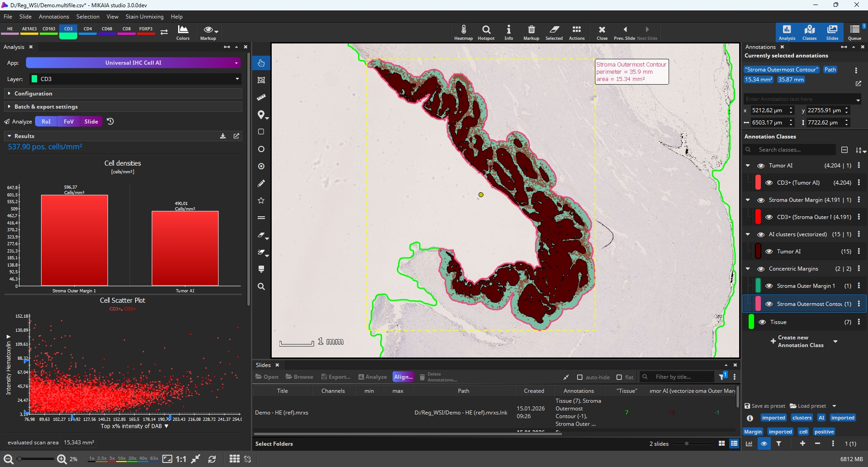Click the Align button in Slides panel
The width and height of the screenshot is (868, 467).
(403, 376)
